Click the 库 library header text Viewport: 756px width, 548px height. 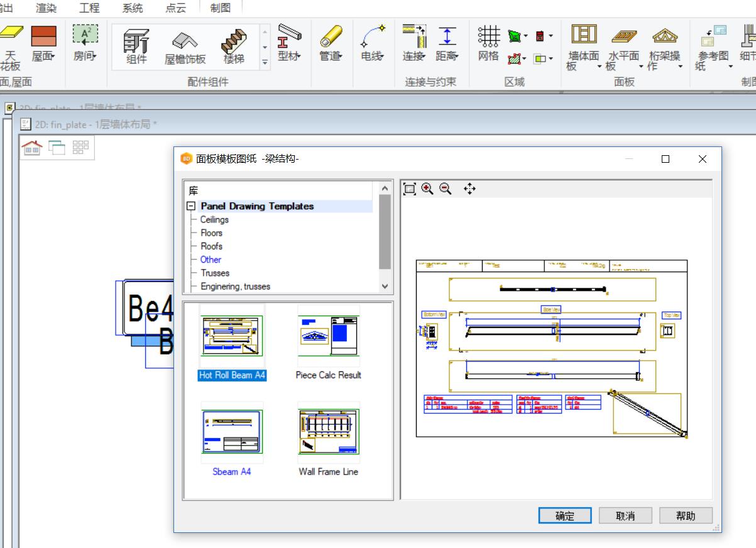pyautogui.click(x=193, y=190)
